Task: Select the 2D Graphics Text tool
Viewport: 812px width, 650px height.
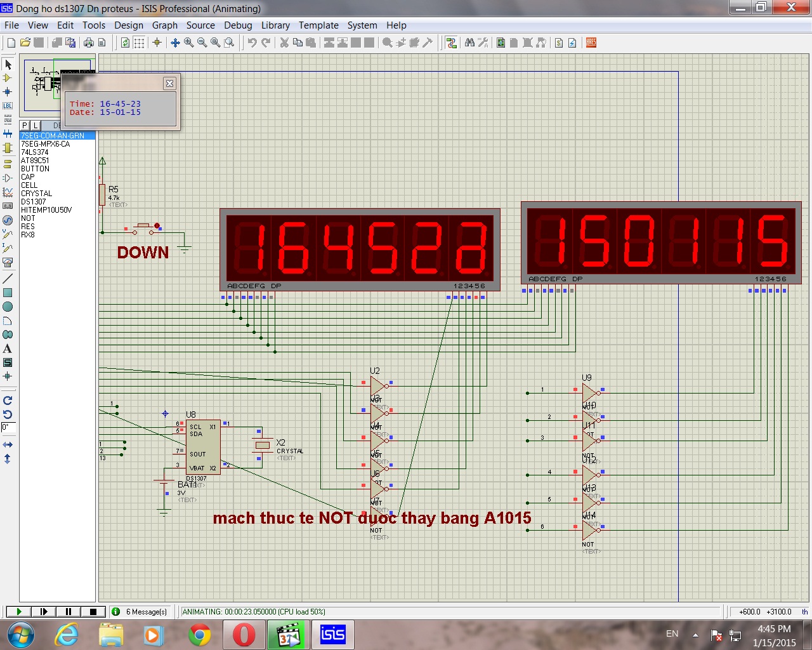Action: click(8, 348)
